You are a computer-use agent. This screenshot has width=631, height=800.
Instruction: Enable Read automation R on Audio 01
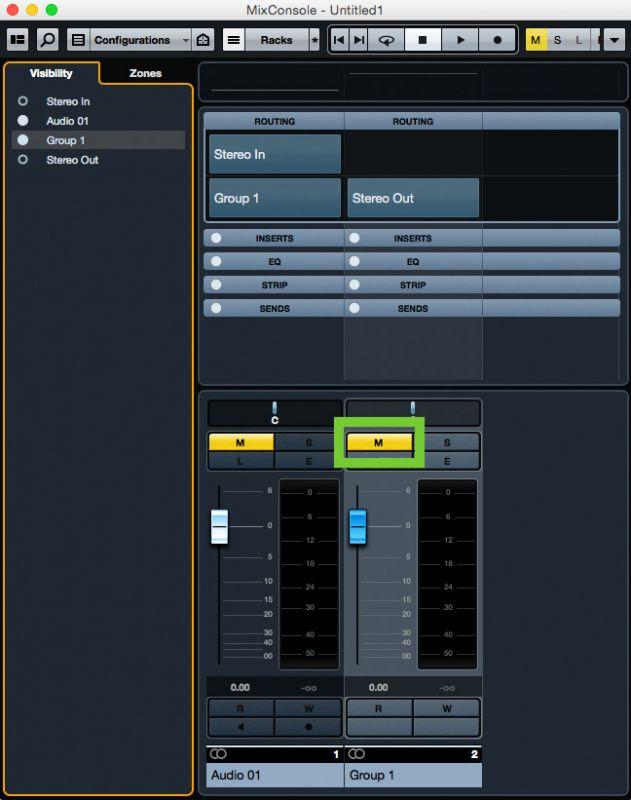coord(241,708)
